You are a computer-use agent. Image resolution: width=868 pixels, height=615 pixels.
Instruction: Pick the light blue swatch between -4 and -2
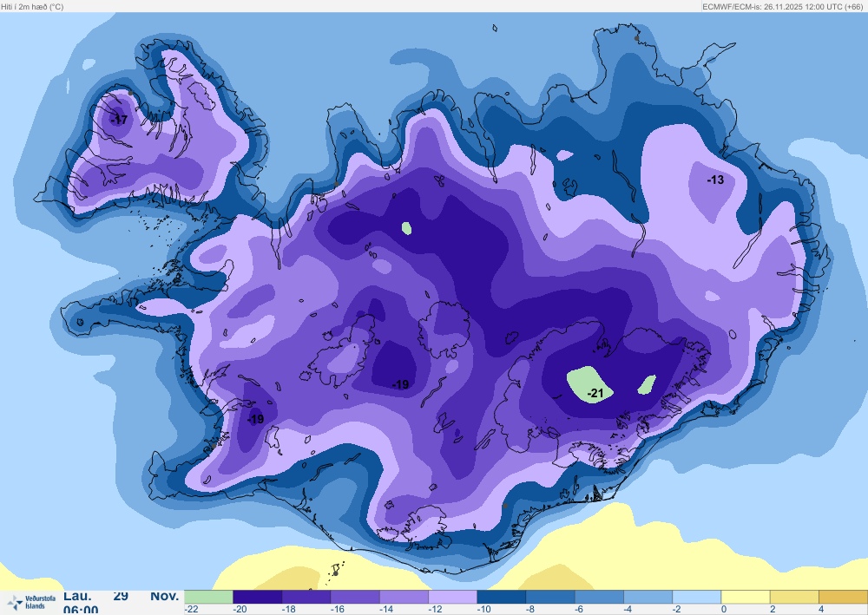coord(648,597)
